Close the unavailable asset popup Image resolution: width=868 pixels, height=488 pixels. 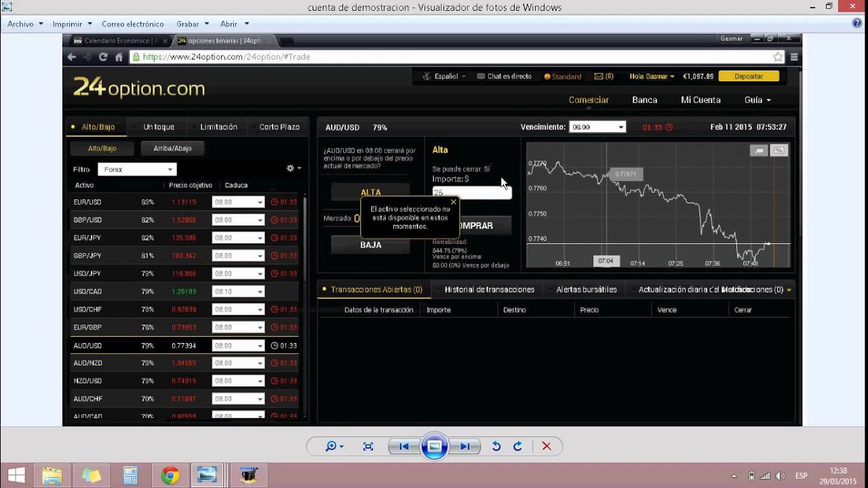453,202
